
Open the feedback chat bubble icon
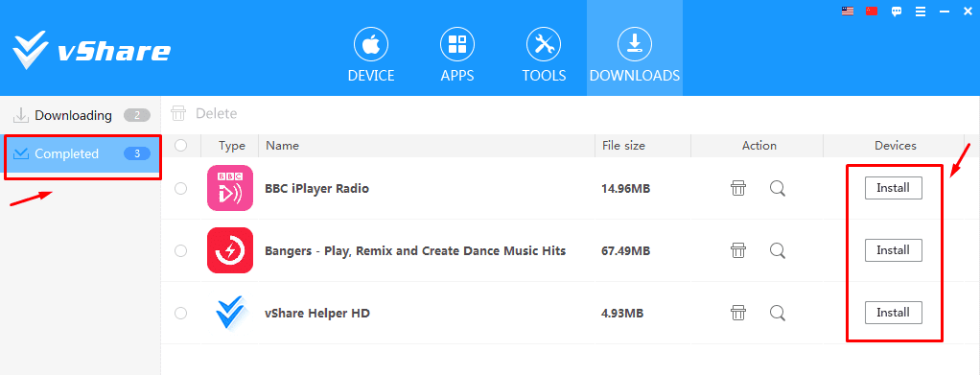pyautogui.click(x=897, y=12)
